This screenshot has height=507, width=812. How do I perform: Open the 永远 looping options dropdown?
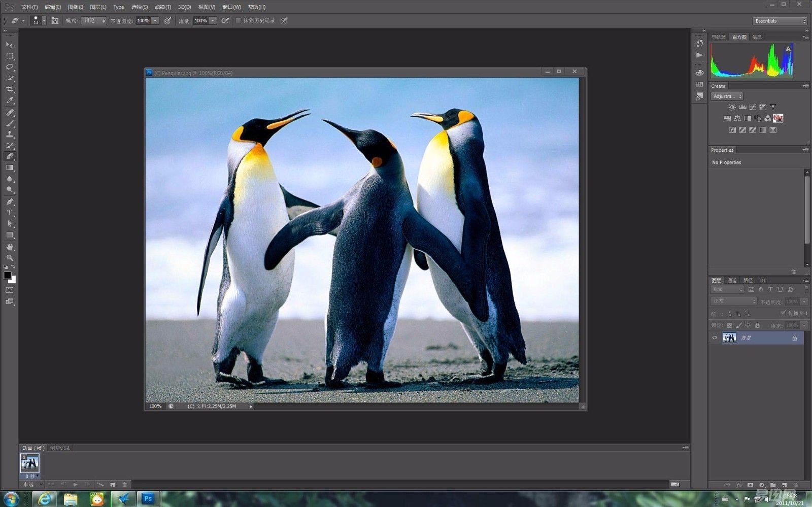click(32, 485)
